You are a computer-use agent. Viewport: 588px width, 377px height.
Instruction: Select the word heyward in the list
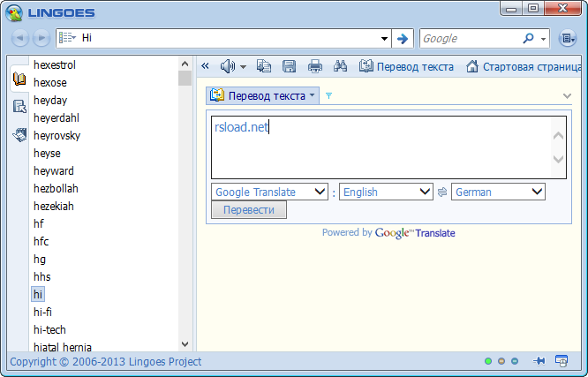(x=54, y=170)
